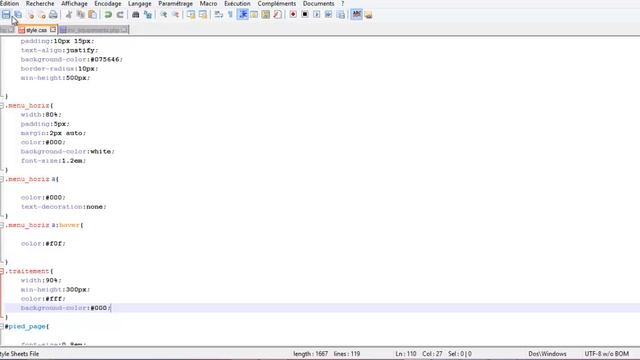The height and width of the screenshot is (360, 640).
Task: Click the Close All documents icon
Action: click(42, 15)
